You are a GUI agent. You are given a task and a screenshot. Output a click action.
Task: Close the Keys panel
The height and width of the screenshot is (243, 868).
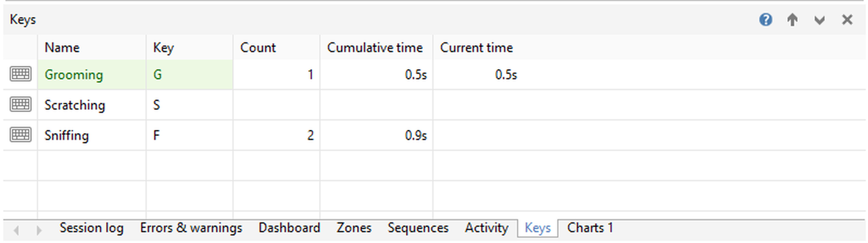tap(847, 20)
